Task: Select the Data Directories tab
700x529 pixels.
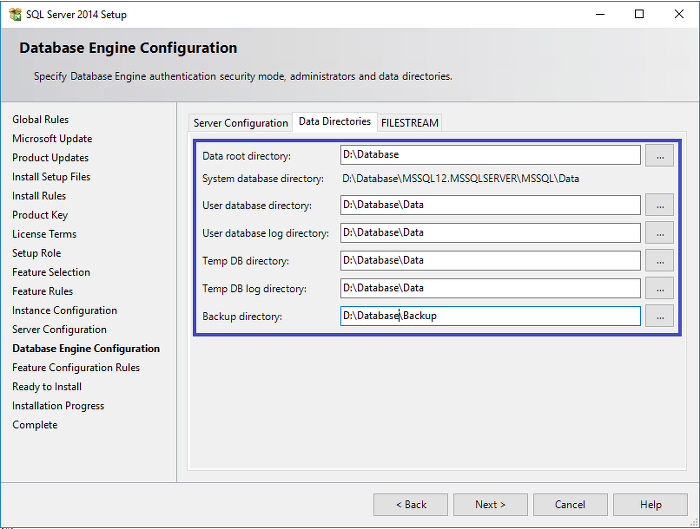Action: (335, 121)
